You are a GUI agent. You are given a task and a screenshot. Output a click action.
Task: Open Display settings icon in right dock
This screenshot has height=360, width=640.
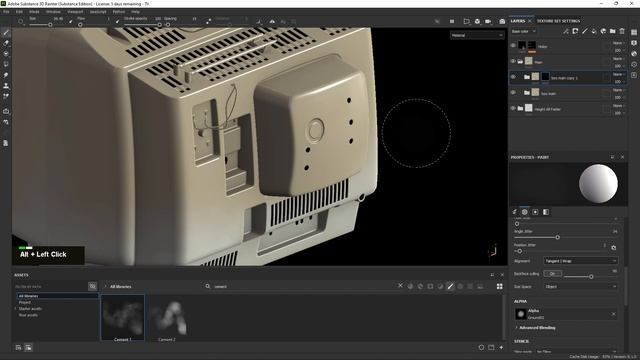634,43
